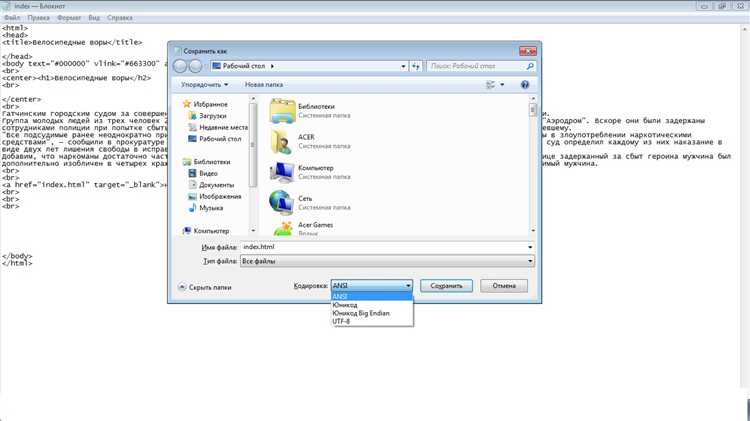Click the Компьютер icon in file list
The image size is (750, 421).
coord(282,172)
